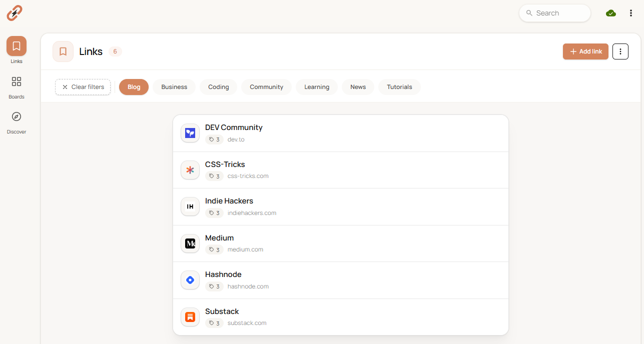This screenshot has height=344, width=644.
Task: Click the tag count on Substack
Action: coord(214,323)
